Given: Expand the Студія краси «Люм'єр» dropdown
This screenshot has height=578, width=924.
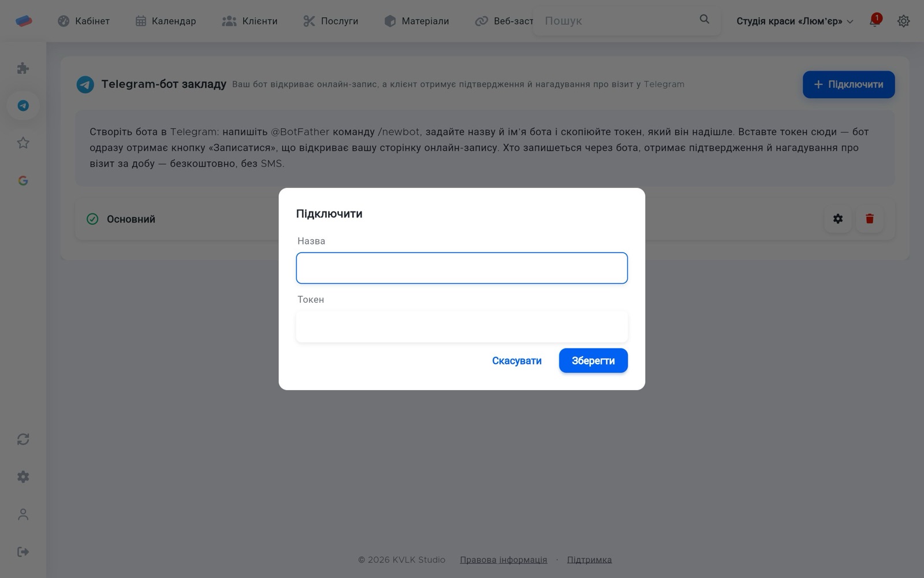Looking at the screenshot, I should [x=795, y=21].
